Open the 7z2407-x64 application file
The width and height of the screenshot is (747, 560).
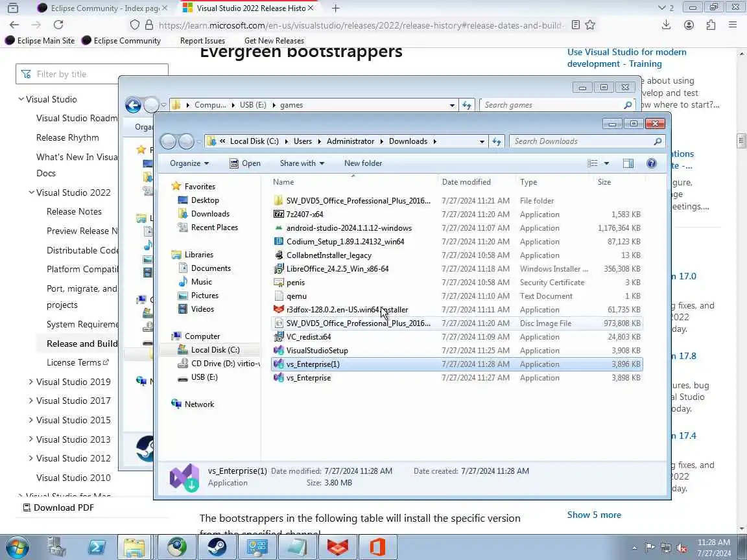pyautogui.click(x=304, y=215)
